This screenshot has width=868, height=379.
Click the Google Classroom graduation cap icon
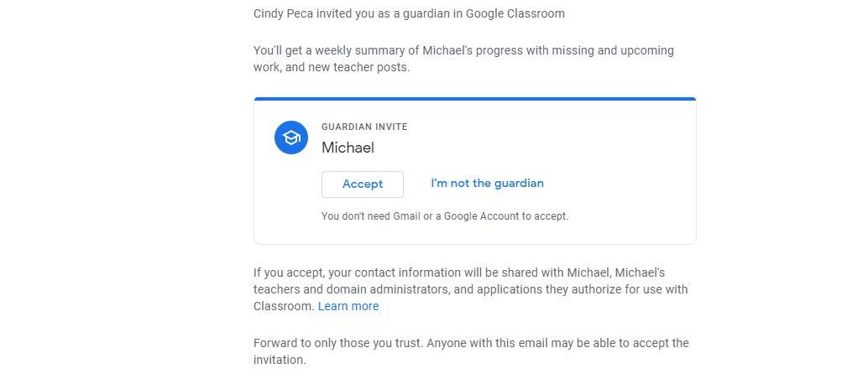click(291, 138)
